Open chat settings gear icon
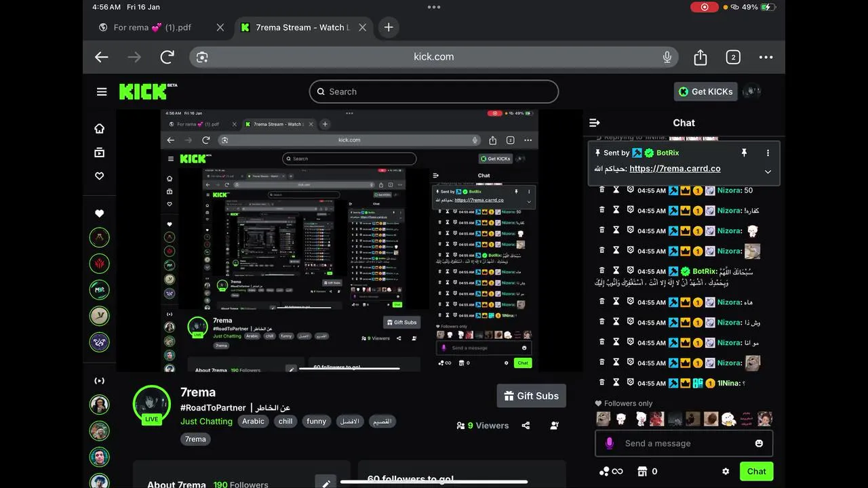The image size is (868, 488). tap(726, 471)
